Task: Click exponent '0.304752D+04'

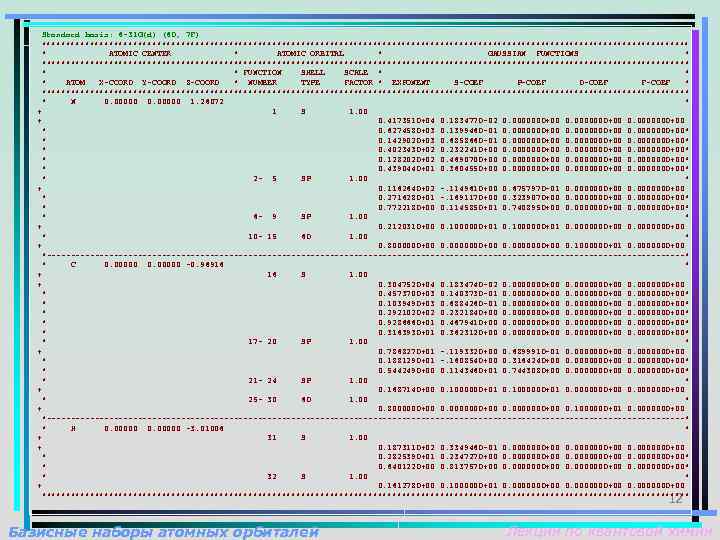Action: [x=406, y=285]
